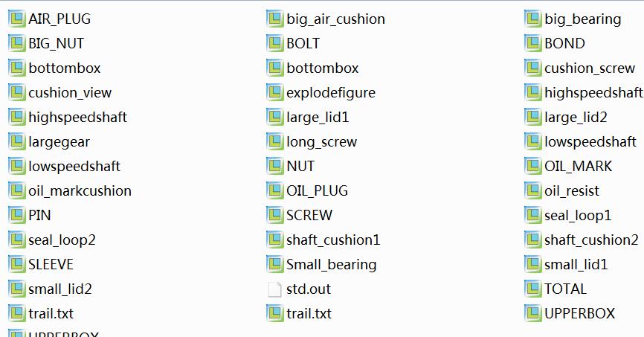
Task: Select the oil_markcushion file label
Action: click(80, 190)
